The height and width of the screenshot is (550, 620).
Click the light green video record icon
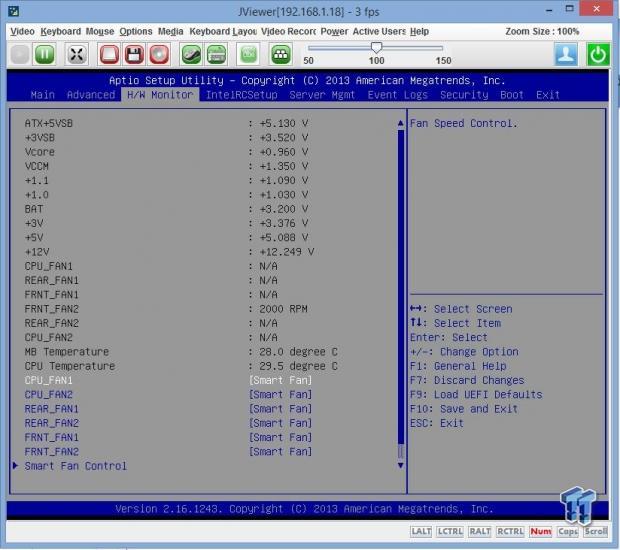[x=248, y=54]
